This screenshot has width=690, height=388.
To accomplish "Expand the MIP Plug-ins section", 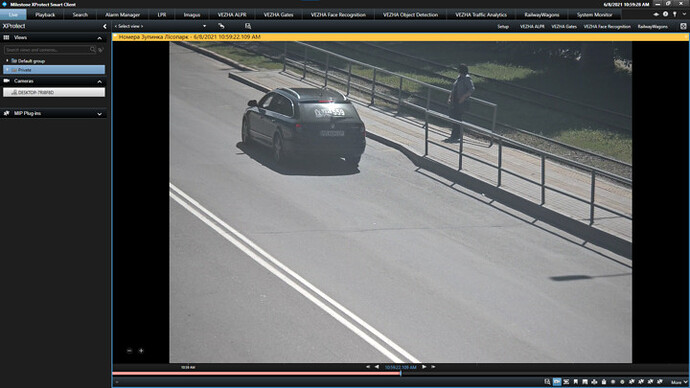I will click(x=99, y=114).
